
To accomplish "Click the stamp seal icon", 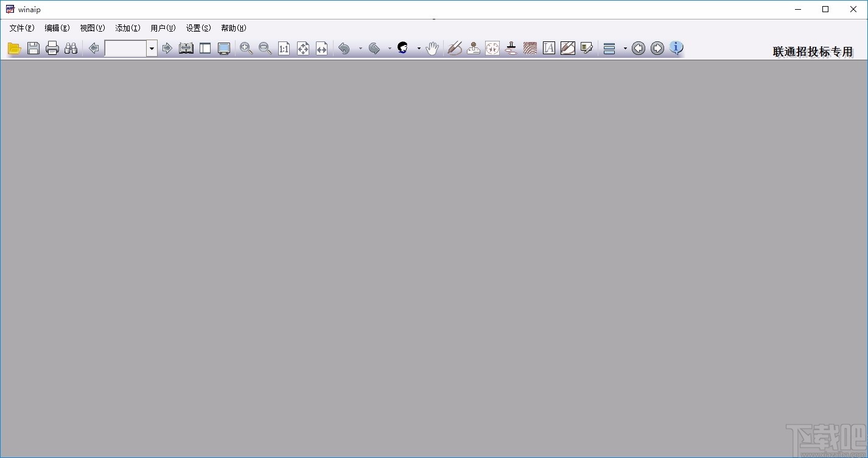I will tap(474, 48).
